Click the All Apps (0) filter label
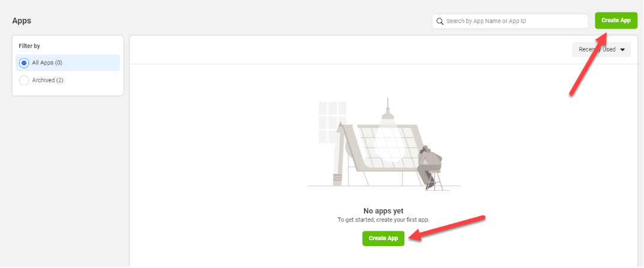 [47, 63]
